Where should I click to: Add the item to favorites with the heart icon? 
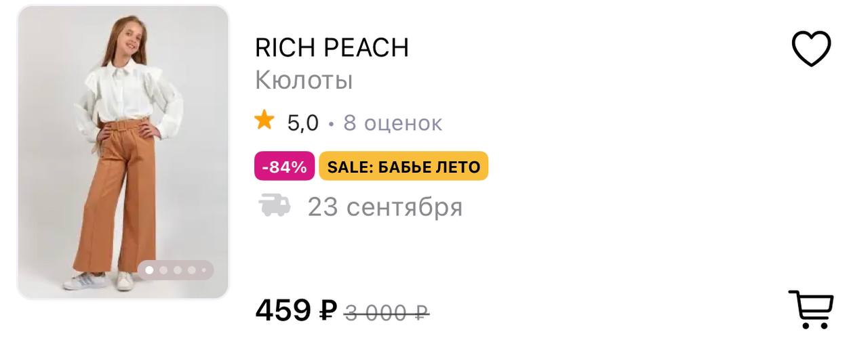(x=811, y=49)
